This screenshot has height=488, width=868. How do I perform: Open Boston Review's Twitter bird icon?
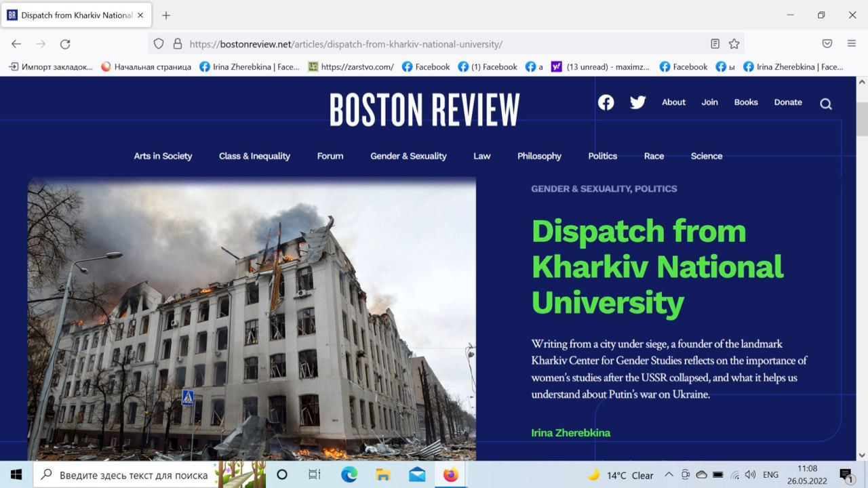click(637, 102)
